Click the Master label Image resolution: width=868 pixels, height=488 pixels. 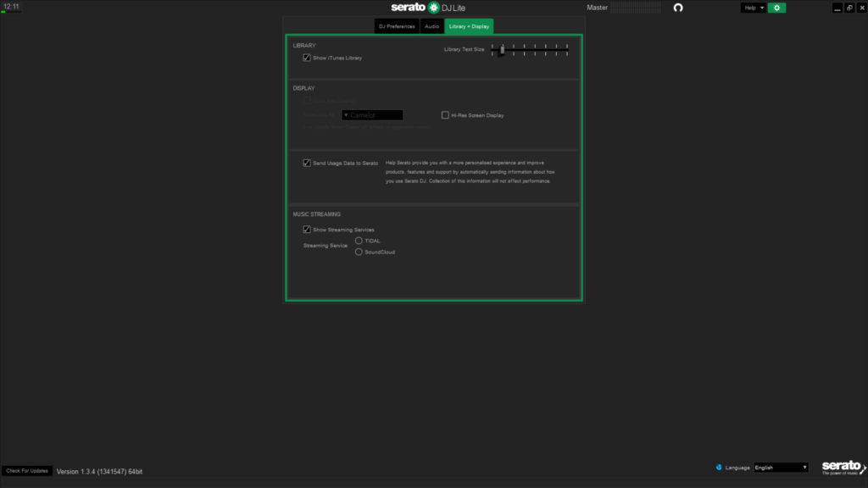point(598,8)
